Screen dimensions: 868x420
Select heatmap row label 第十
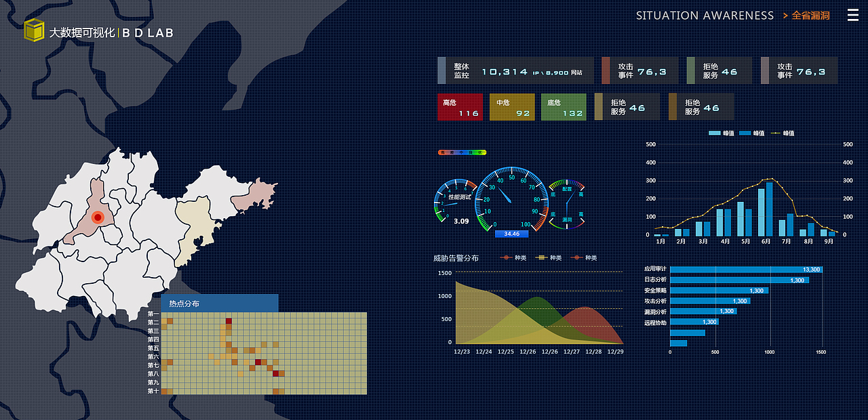153,391
